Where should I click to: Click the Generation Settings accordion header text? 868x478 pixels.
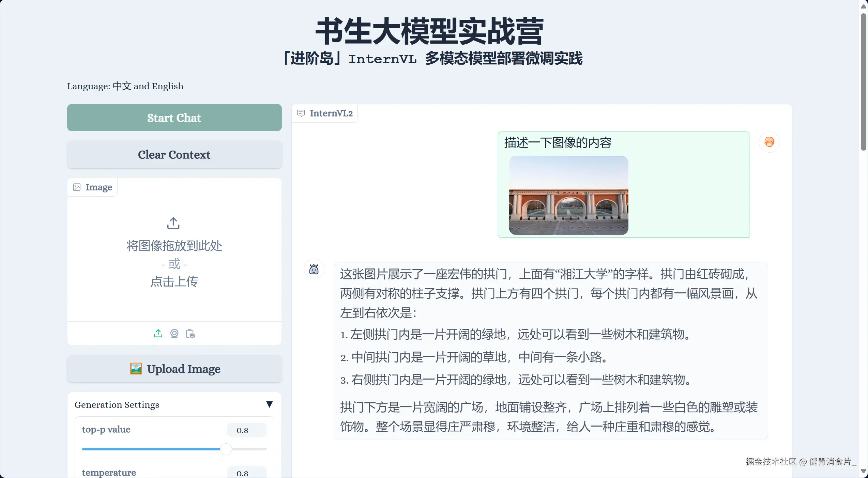click(117, 405)
